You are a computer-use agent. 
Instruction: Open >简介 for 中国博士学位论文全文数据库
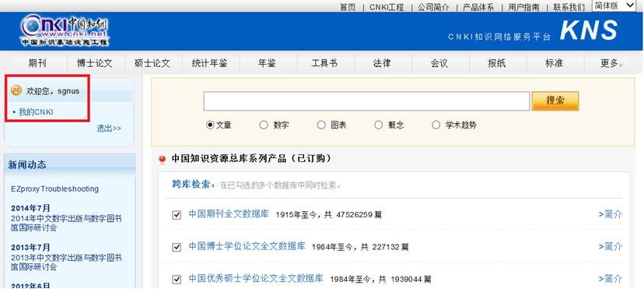click(611, 246)
